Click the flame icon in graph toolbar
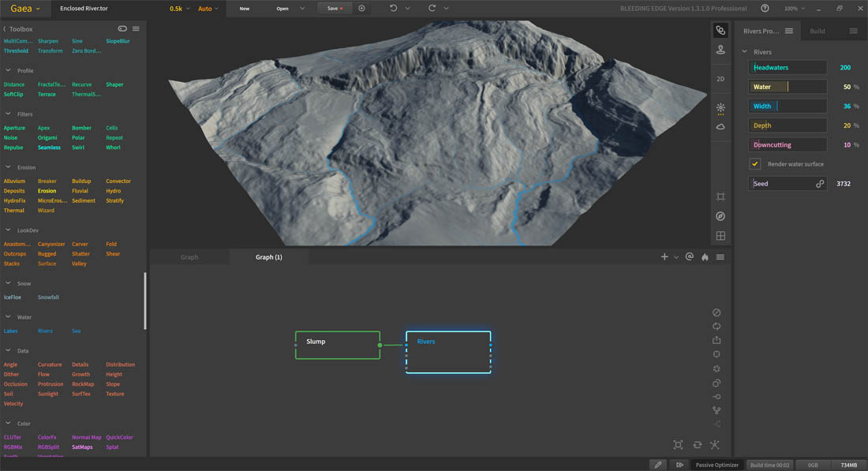The height and width of the screenshot is (471, 868). [x=705, y=257]
